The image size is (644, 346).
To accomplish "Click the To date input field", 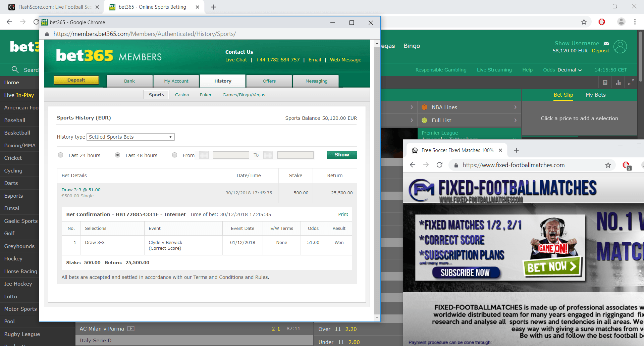I will [x=295, y=155].
